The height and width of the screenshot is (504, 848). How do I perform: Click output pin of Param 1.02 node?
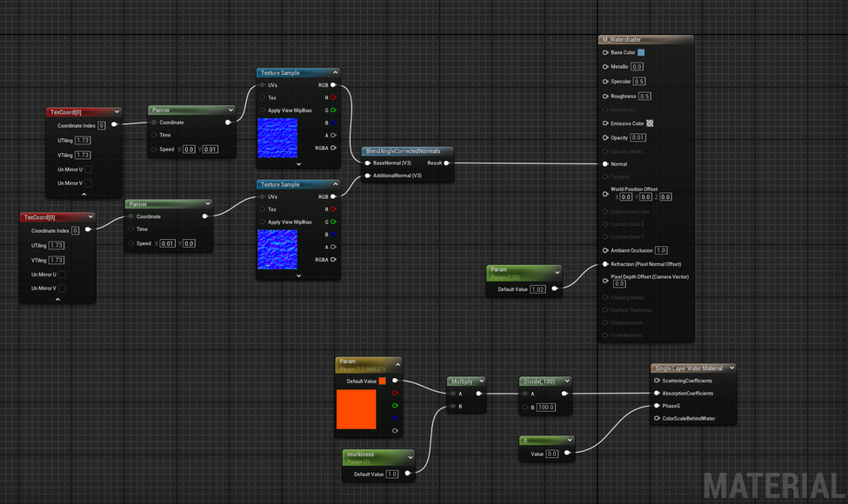click(554, 289)
